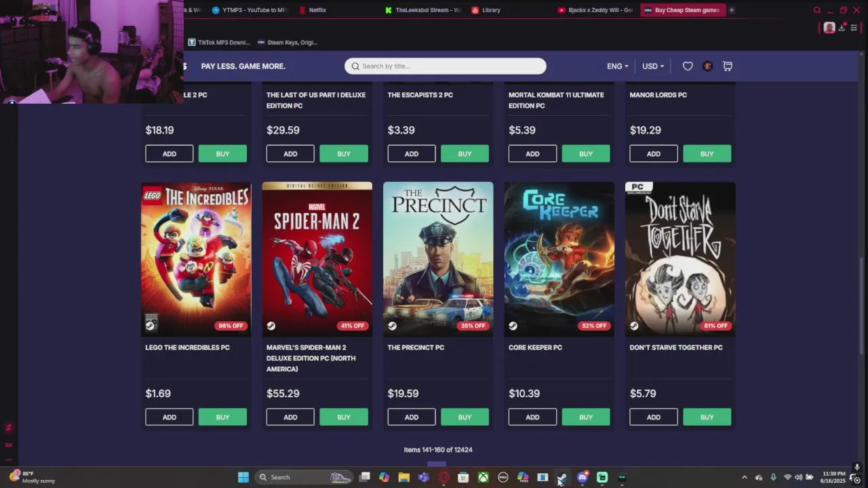Open Copilot from taskbar
The image size is (868, 488).
[384, 477]
